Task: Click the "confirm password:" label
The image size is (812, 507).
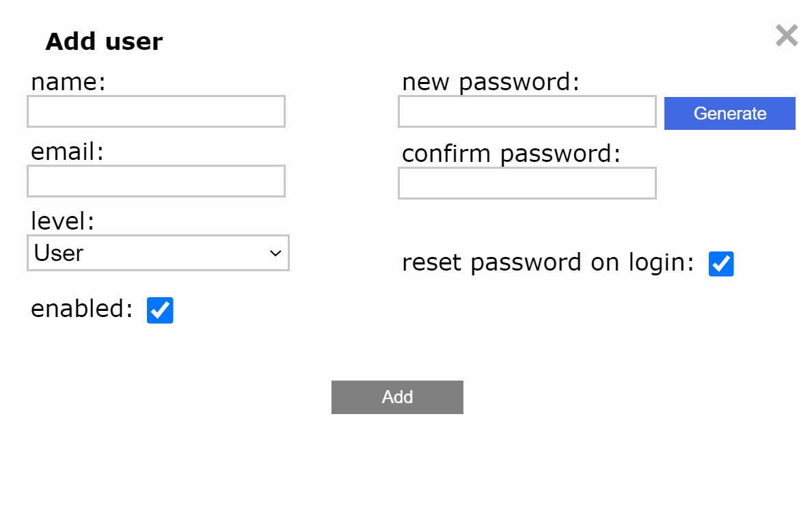Action: (511, 154)
